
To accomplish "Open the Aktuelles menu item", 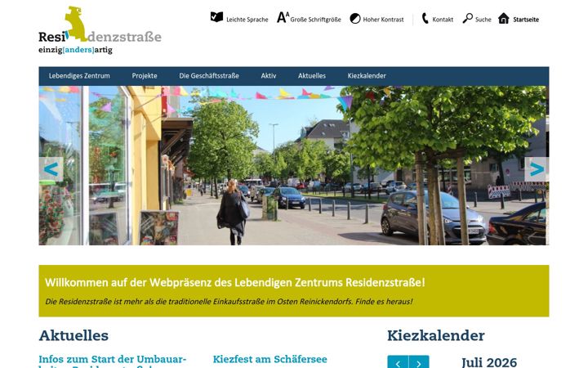I will pyautogui.click(x=312, y=76).
